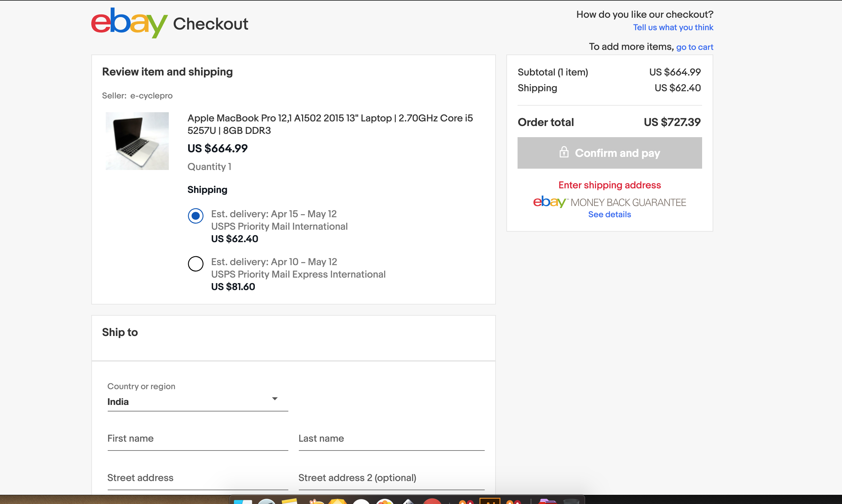Click the 'go to cart' link
Image resolution: width=842 pixels, height=504 pixels.
point(694,47)
